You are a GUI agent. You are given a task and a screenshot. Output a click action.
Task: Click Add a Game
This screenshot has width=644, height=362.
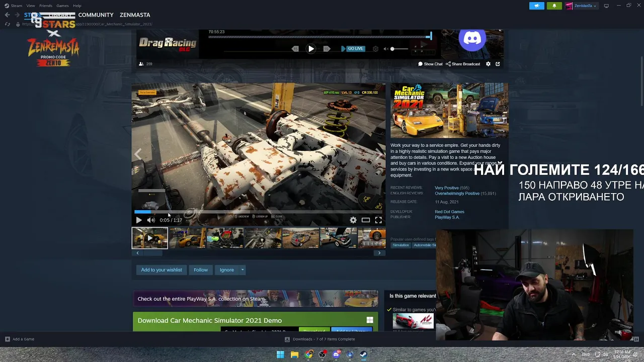click(20, 339)
